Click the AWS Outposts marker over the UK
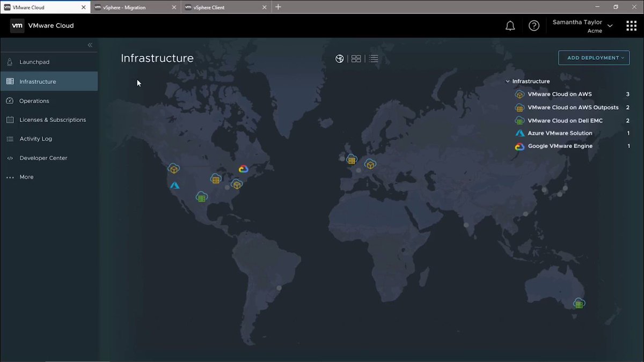The width and height of the screenshot is (644, 362). pyautogui.click(x=352, y=160)
